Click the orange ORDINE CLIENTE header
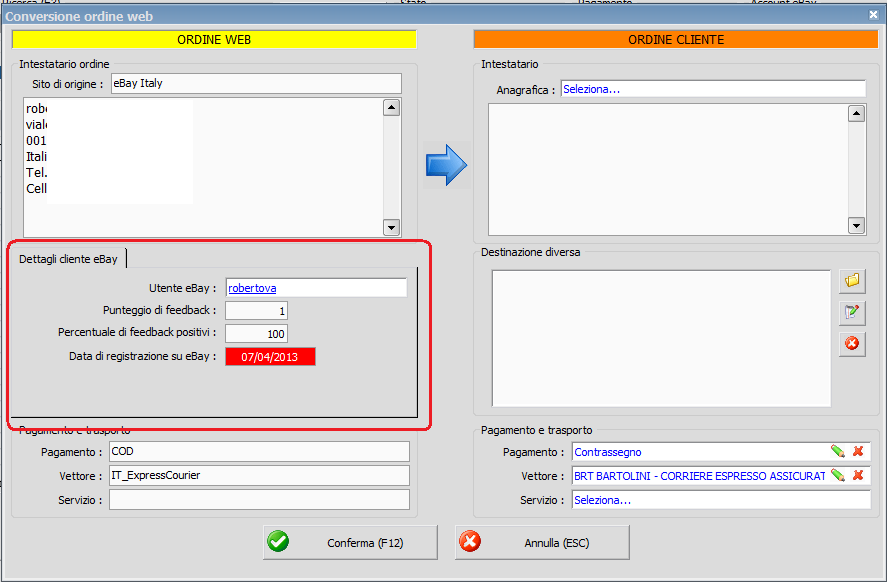The image size is (887, 582). click(x=676, y=40)
